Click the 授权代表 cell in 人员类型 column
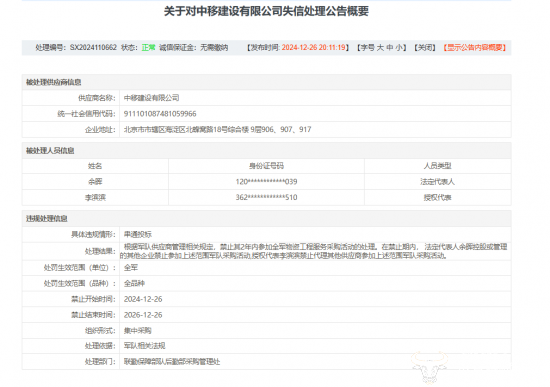The width and height of the screenshot is (550, 387). pos(437,198)
